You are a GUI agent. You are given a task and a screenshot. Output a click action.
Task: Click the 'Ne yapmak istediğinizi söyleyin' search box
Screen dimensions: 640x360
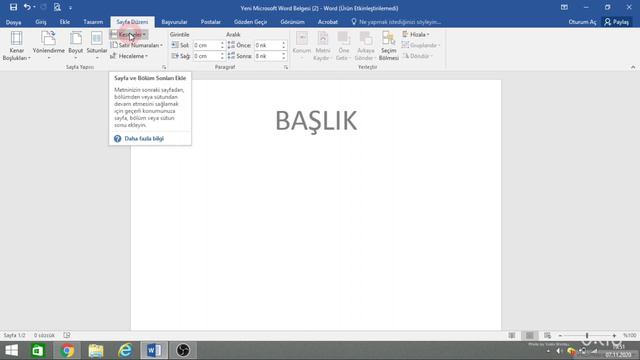coord(396,22)
